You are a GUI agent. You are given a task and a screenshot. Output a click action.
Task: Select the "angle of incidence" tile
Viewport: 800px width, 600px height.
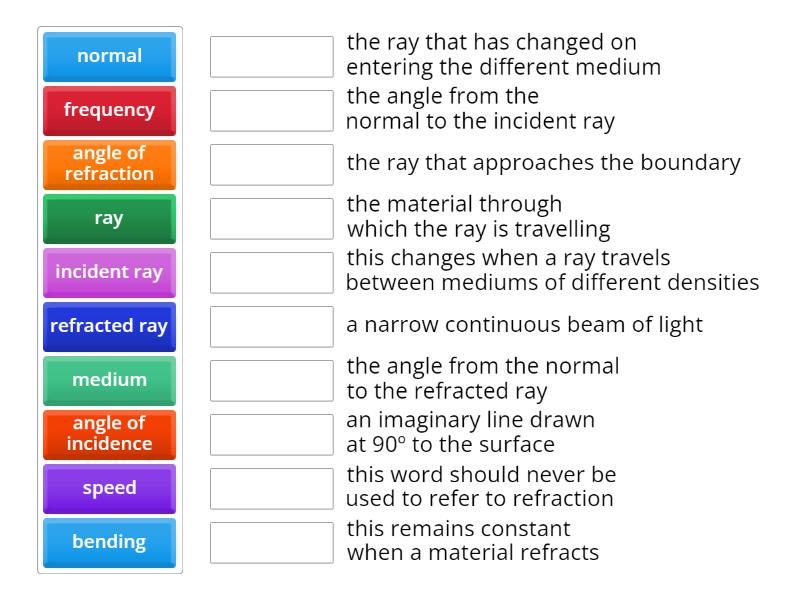coord(109,434)
